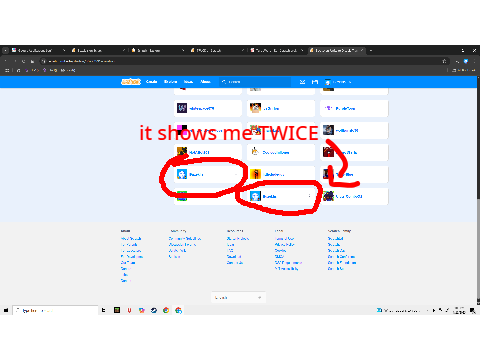Open a new browser tab with plus button
The height and width of the screenshot is (360, 480).
371,50
